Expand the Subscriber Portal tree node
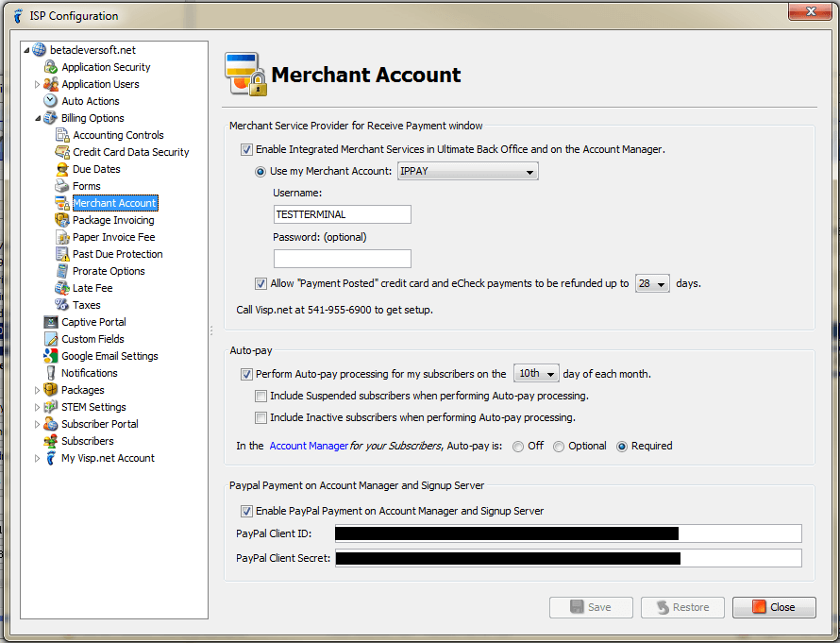 [x=37, y=424]
